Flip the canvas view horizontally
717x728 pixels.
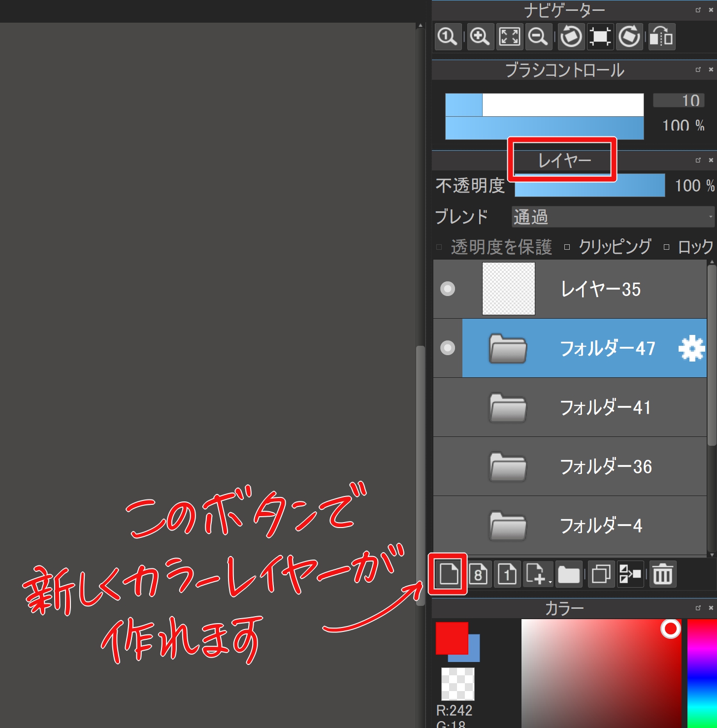(661, 36)
